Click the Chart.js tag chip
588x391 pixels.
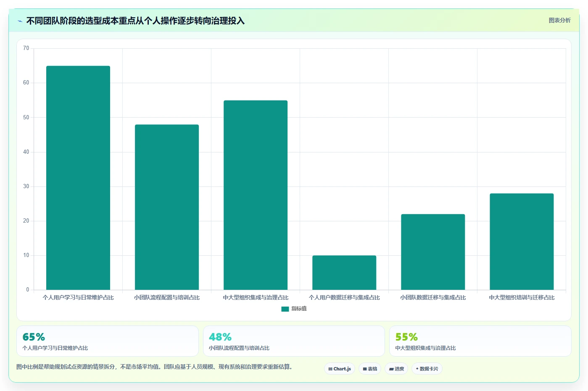coord(340,369)
